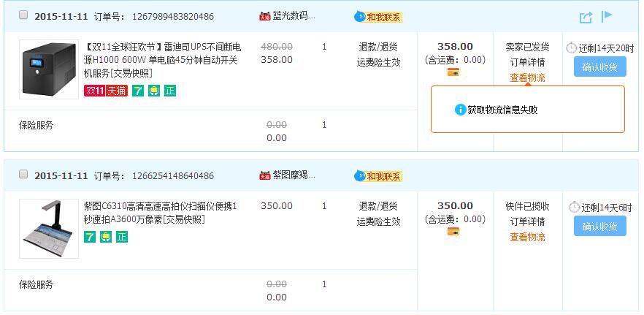This screenshot has width=644, height=315.
Task: Click the green 正 badge on the 紫图 scanner item
Action: tap(122, 237)
